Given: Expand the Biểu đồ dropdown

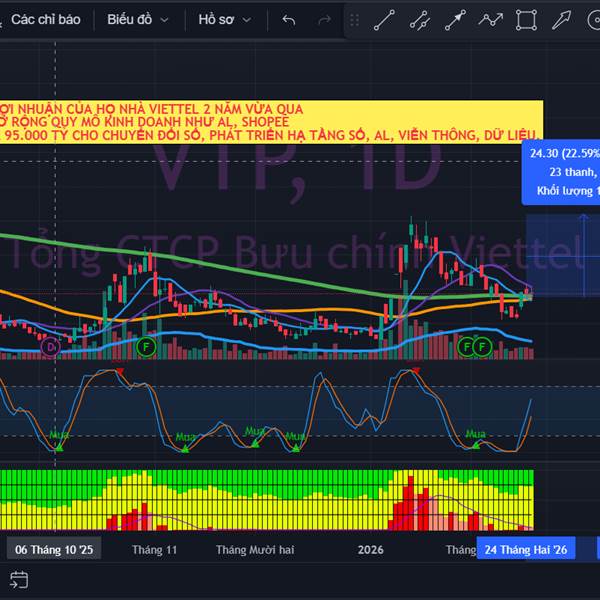Looking at the screenshot, I should point(137,20).
